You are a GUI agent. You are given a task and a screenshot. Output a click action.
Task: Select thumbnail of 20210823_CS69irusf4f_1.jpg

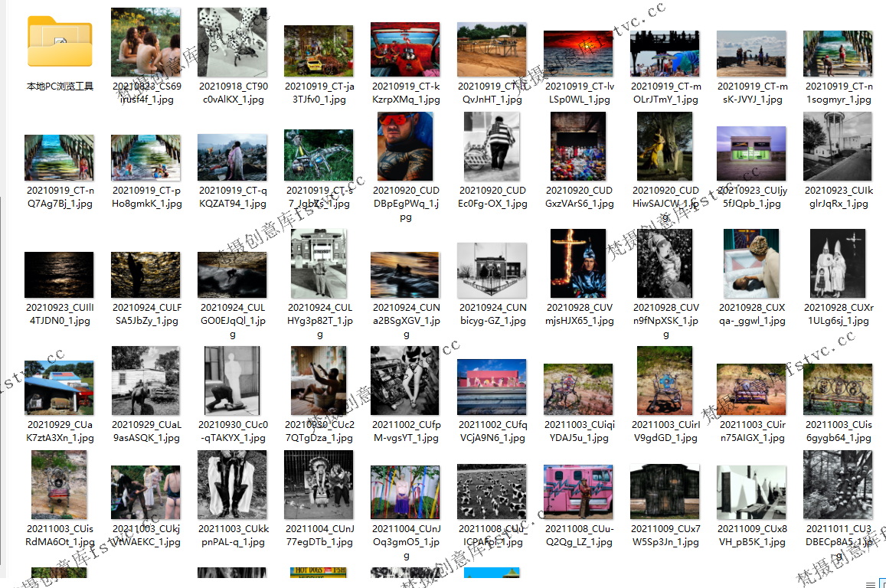[145, 42]
